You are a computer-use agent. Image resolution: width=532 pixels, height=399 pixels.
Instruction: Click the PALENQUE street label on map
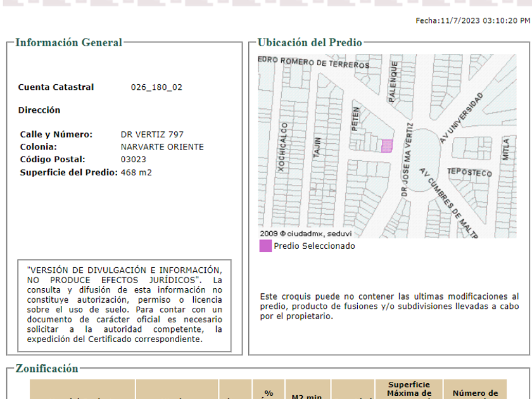coord(393,80)
